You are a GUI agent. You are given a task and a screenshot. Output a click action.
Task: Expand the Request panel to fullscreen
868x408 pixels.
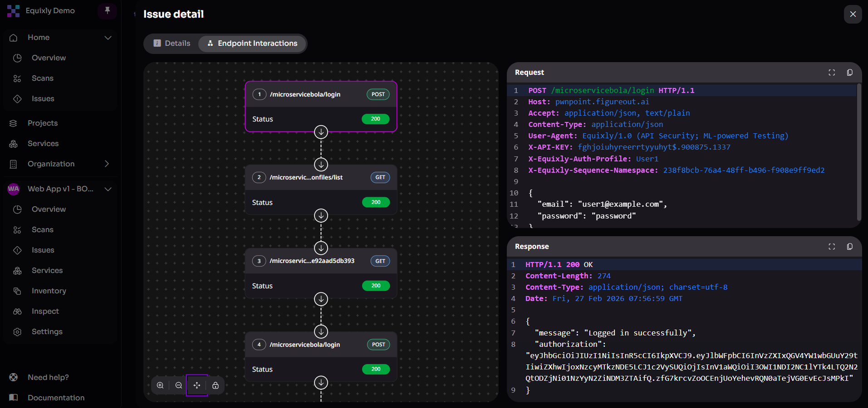tap(831, 72)
